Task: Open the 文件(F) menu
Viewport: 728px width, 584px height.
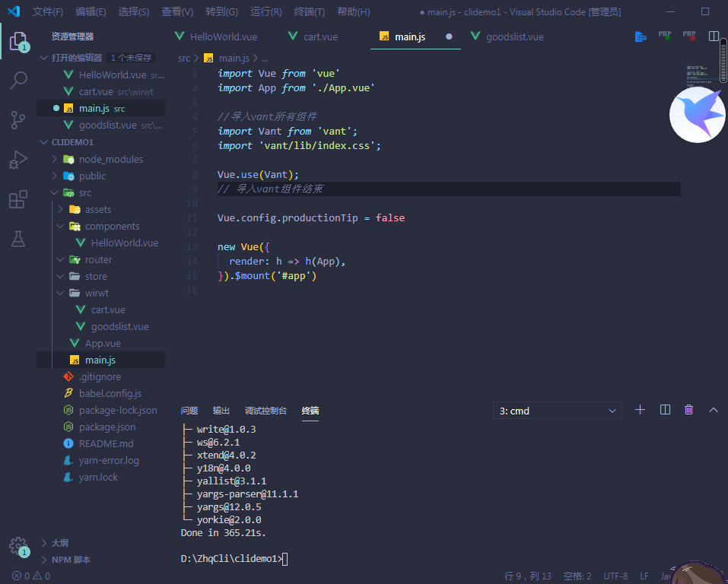Action: coord(48,11)
